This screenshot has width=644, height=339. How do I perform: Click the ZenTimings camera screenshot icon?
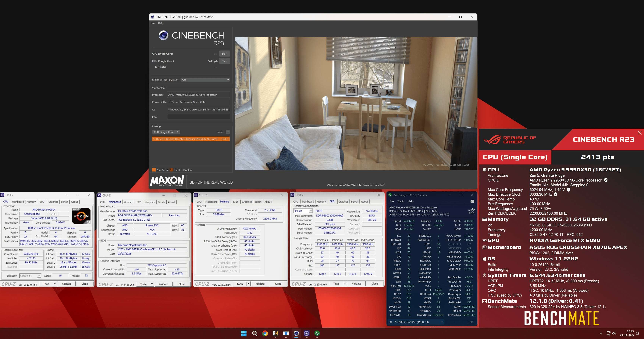[472, 201]
